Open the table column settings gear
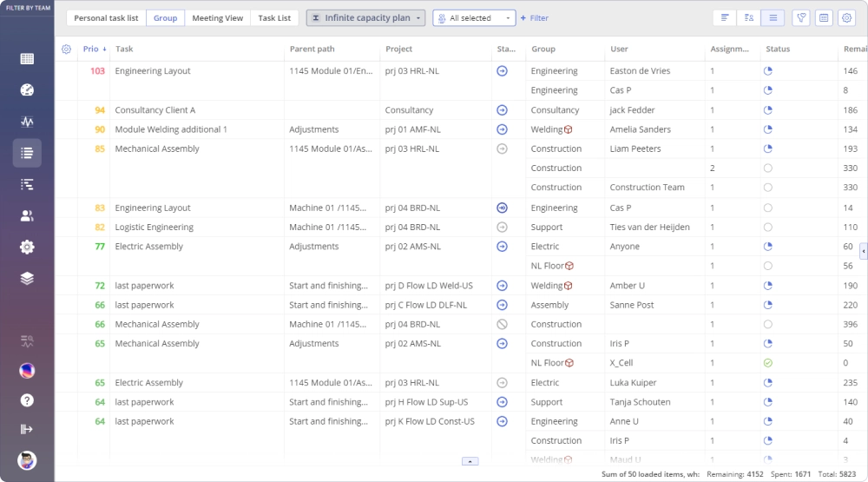 pyautogui.click(x=67, y=50)
